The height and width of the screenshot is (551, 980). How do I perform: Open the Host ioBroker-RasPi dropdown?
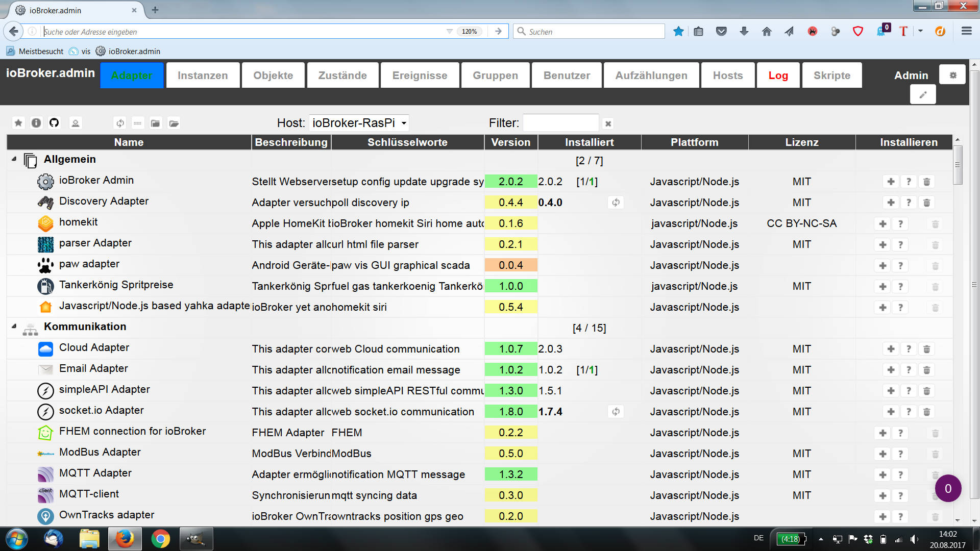(x=359, y=123)
